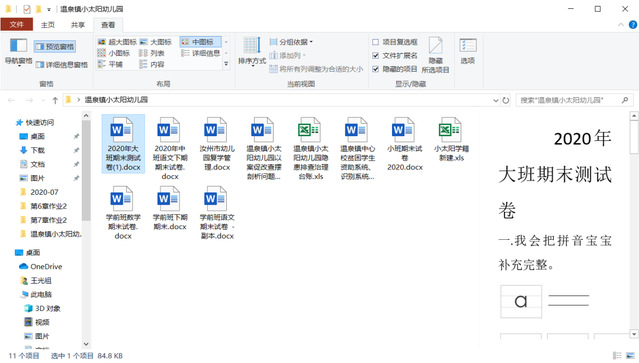Click 将所有列调整为合适的大小 button
The width and height of the screenshot is (639, 363).
point(316,69)
